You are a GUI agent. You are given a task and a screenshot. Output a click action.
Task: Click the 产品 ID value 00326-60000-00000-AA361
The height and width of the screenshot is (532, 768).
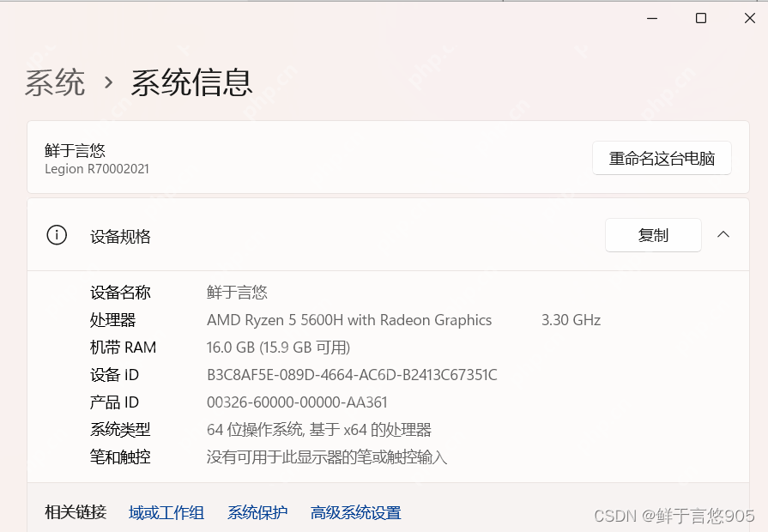(x=297, y=402)
